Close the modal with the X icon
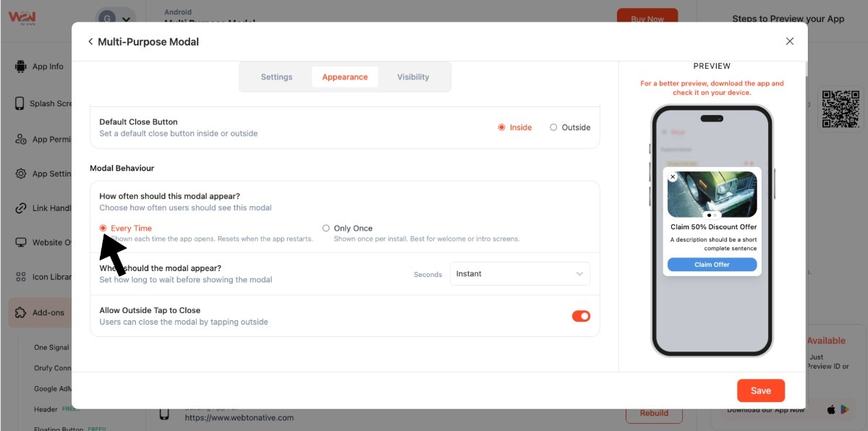868x431 pixels. [790, 41]
